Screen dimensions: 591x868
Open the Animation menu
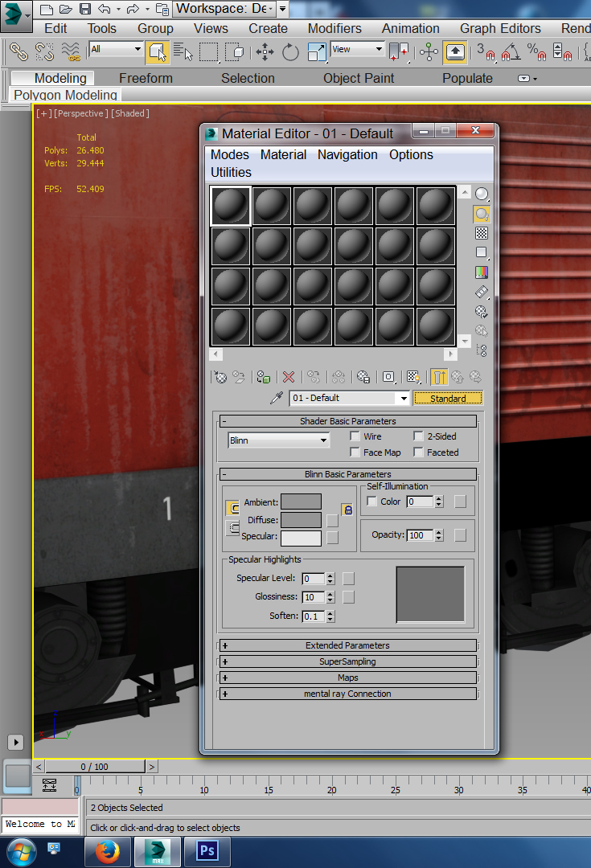pyautogui.click(x=410, y=28)
